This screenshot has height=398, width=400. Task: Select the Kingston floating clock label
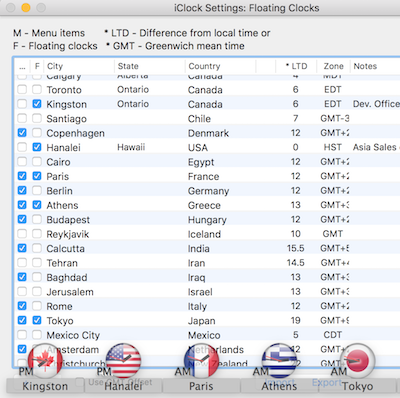tap(45, 386)
